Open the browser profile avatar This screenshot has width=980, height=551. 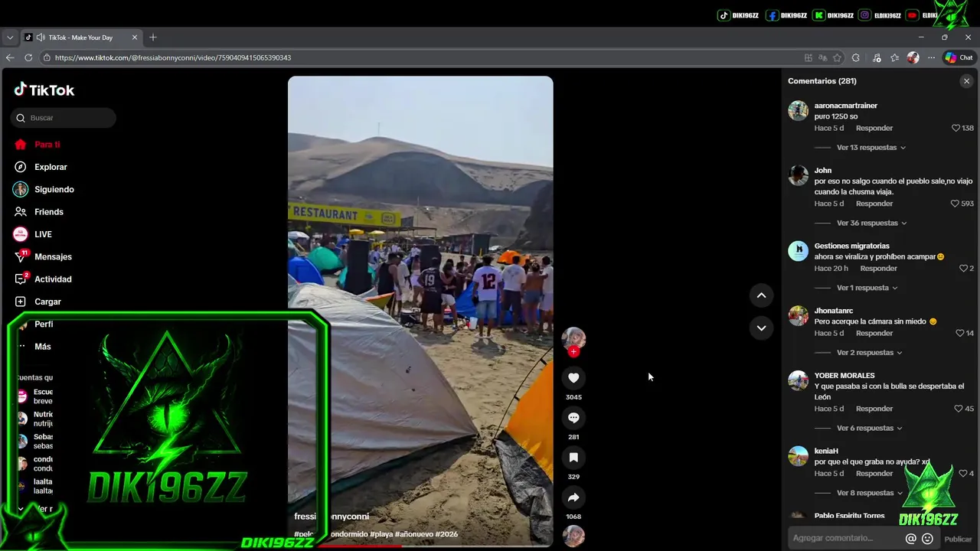coord(913,57)
